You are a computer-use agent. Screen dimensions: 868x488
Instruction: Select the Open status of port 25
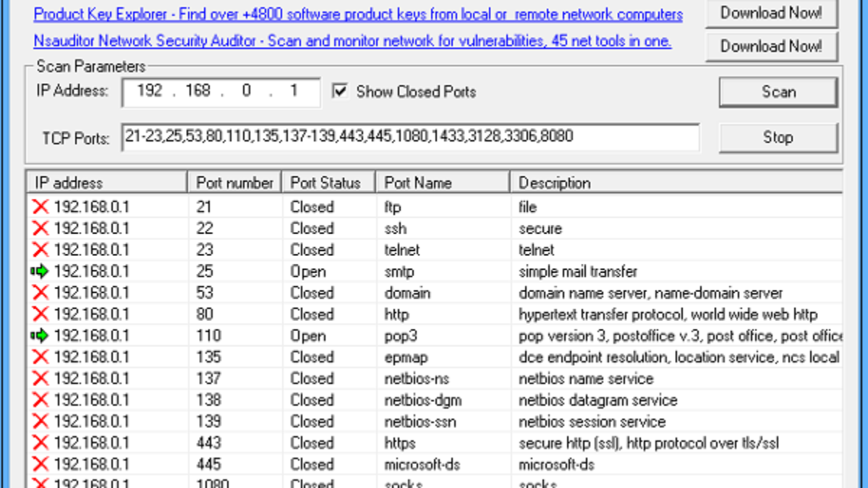(308, 272)
